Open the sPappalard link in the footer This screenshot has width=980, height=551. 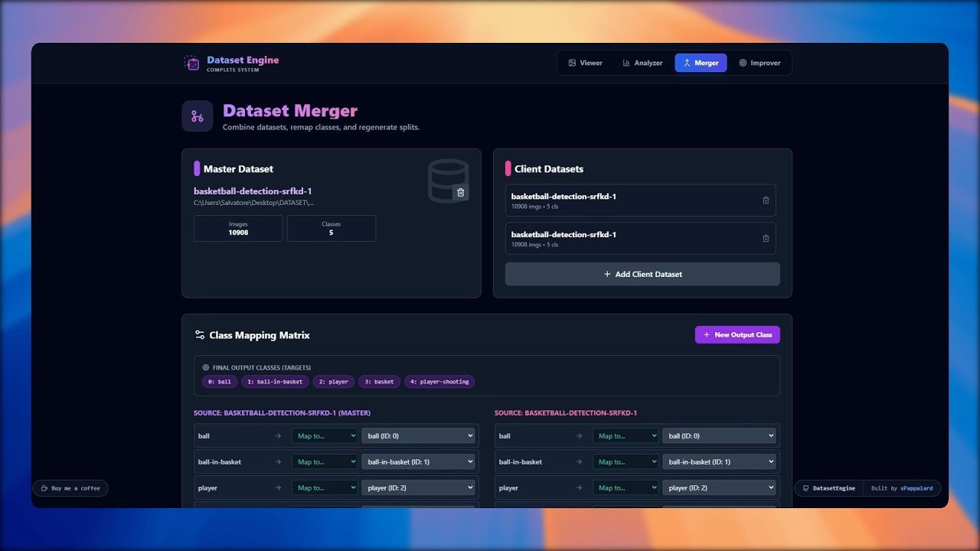tap(918, 487)
